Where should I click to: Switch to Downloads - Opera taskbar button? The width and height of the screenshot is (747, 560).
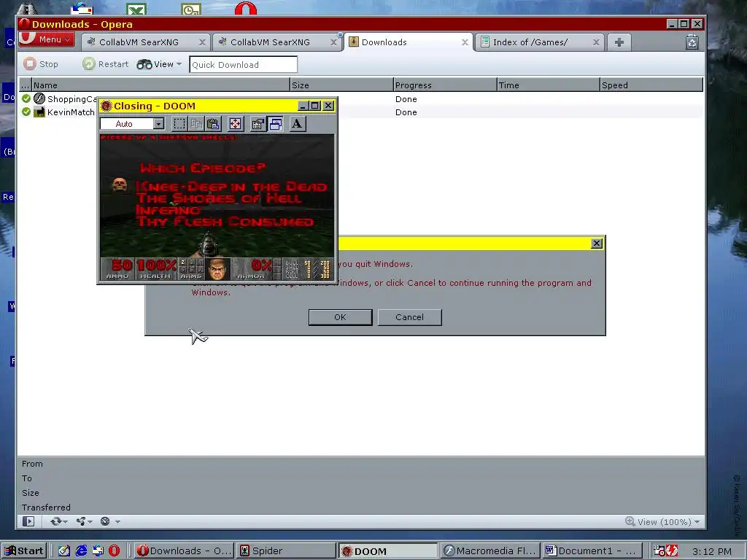click(185, 551)
